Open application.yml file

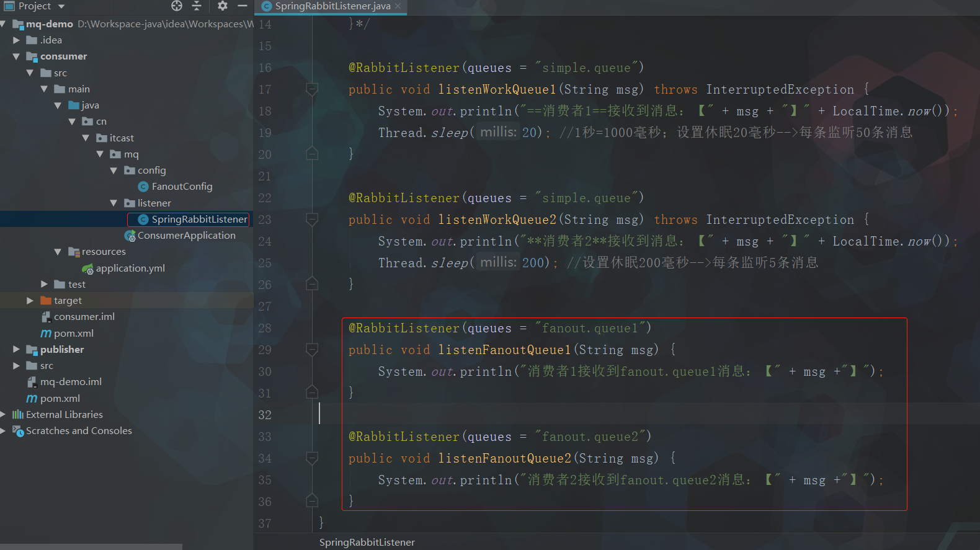(x=130, y=268)
